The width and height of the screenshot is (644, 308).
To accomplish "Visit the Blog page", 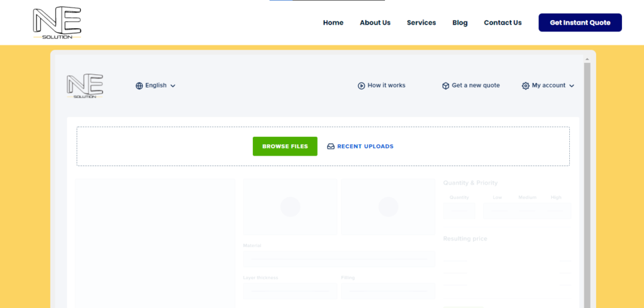I will tap(460, 23).
